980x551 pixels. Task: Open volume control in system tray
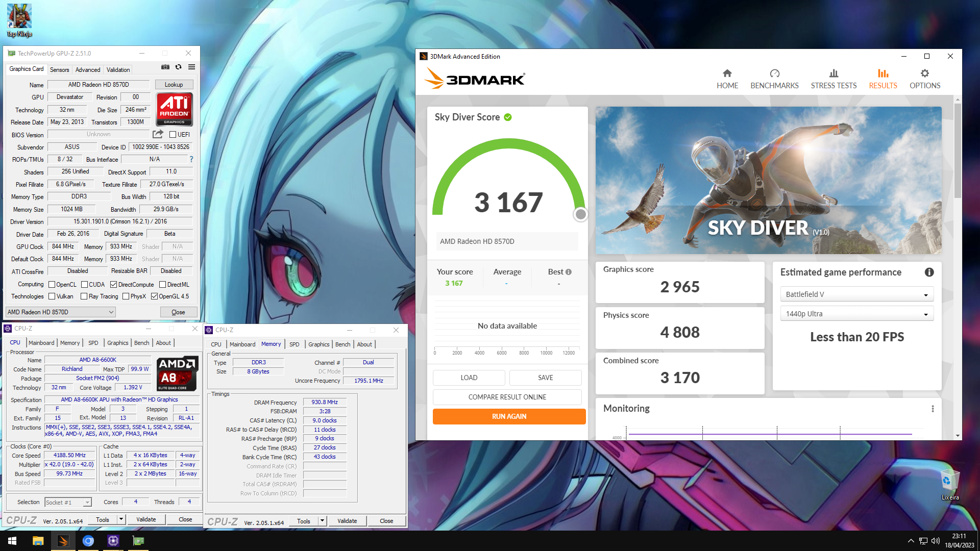(935, 541)
